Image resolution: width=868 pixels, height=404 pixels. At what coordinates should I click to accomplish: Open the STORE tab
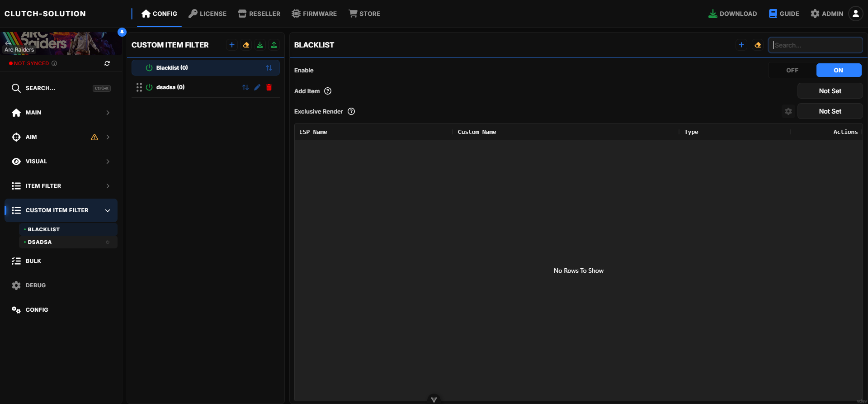pyautogui.click(x=364, y=14)
